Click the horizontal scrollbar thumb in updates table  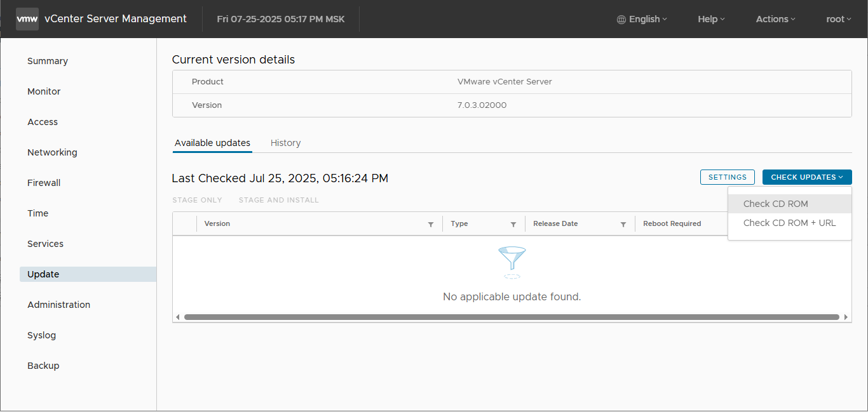pos(512,317)
